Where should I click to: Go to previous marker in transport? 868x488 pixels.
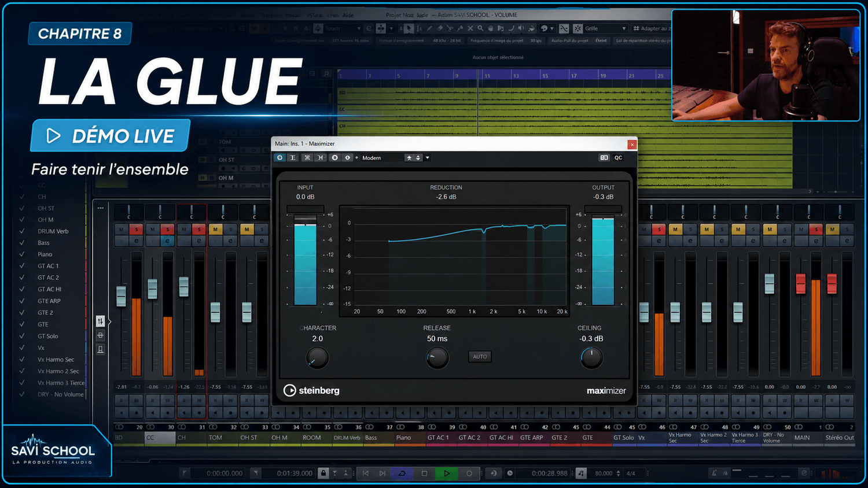click(x=366, y=473)
